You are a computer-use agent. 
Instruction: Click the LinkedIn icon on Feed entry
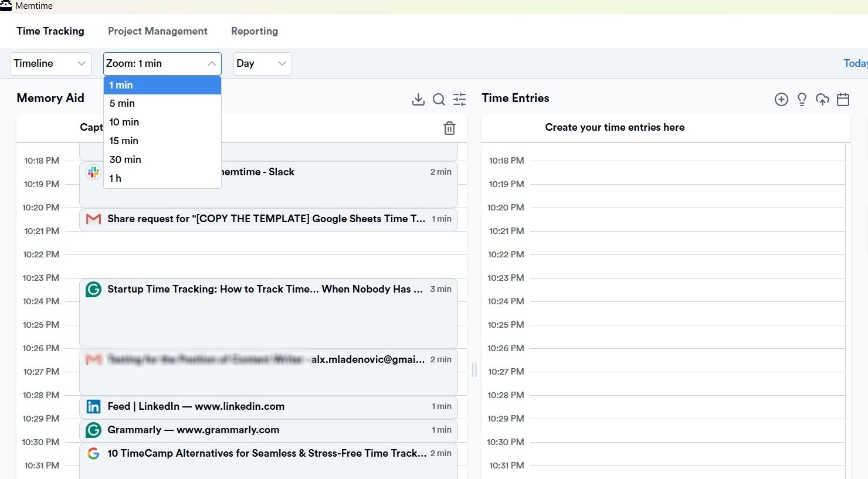93,406
